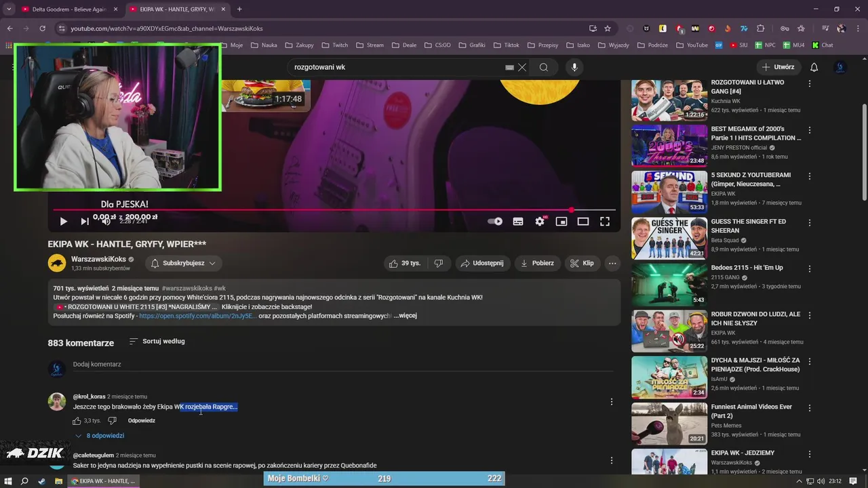Open File Explorer from the taskbar
Screen dimensions: 868x488
(59, 481)
